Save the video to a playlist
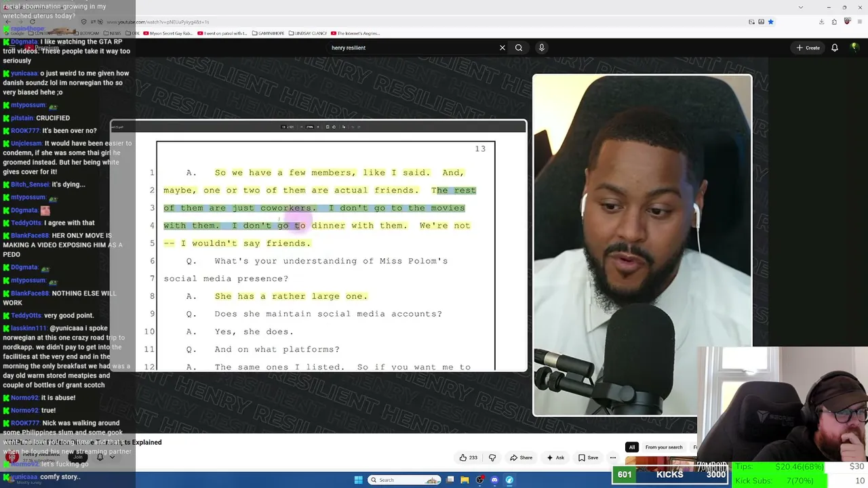The width and height of the screenshot is (868, 488). point(588,457)
